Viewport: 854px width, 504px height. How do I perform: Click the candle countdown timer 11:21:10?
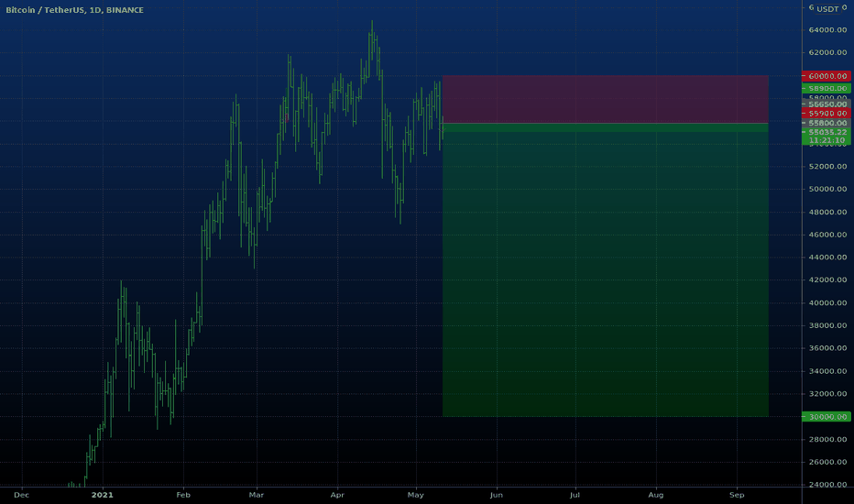827,140
